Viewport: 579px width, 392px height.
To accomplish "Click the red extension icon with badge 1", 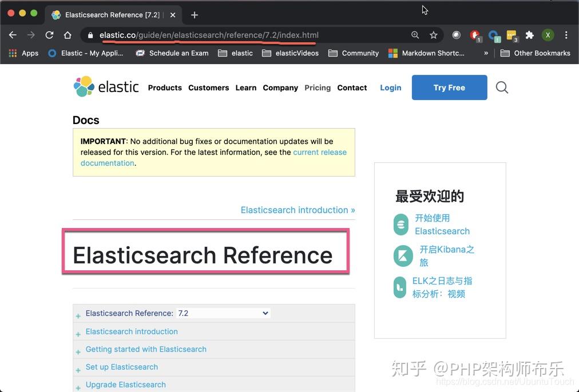I will pos(474,35).
